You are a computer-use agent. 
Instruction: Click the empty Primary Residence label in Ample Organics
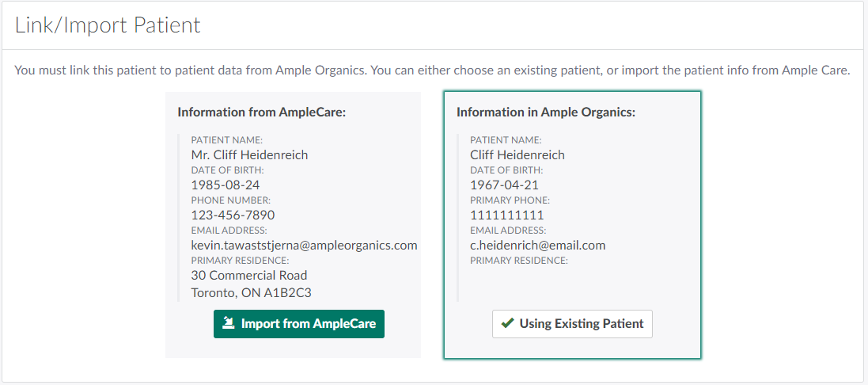[518, 261]
